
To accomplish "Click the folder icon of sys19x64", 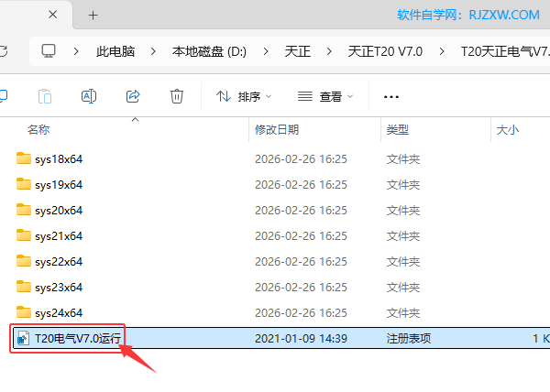I will click(x=24, y=184).
